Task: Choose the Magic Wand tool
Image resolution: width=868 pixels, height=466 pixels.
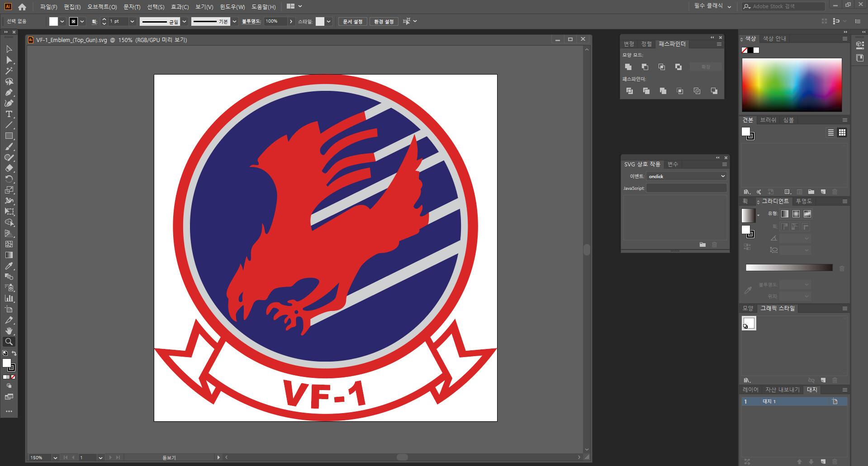Action: [x=9, y=71]
